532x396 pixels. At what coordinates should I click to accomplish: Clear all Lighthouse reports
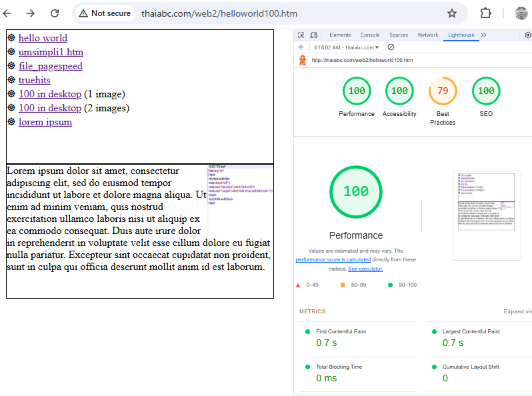click(x=391, y=47)
